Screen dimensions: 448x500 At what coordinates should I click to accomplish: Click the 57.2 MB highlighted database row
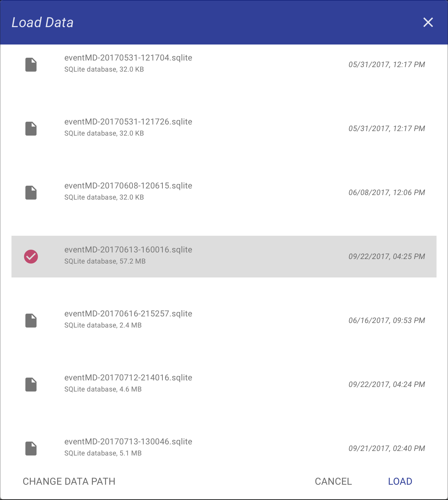pyautogui.click(x=224, y=257)
